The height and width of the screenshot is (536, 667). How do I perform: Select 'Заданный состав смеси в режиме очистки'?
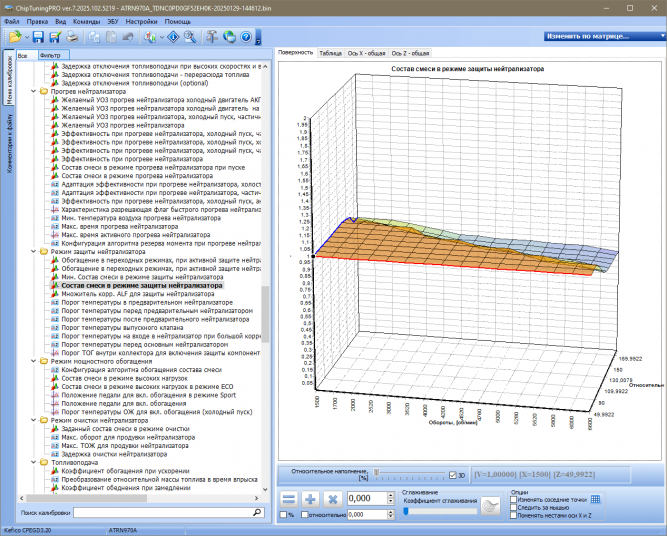125,429
